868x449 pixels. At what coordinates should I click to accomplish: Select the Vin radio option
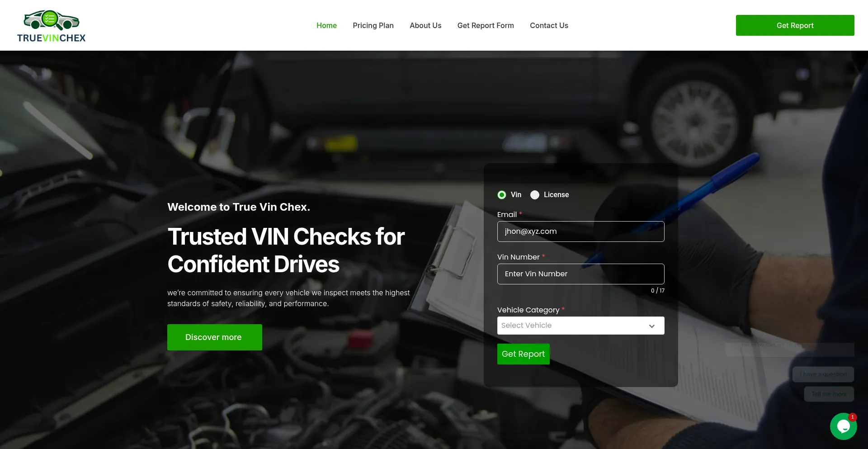point(502,195)
